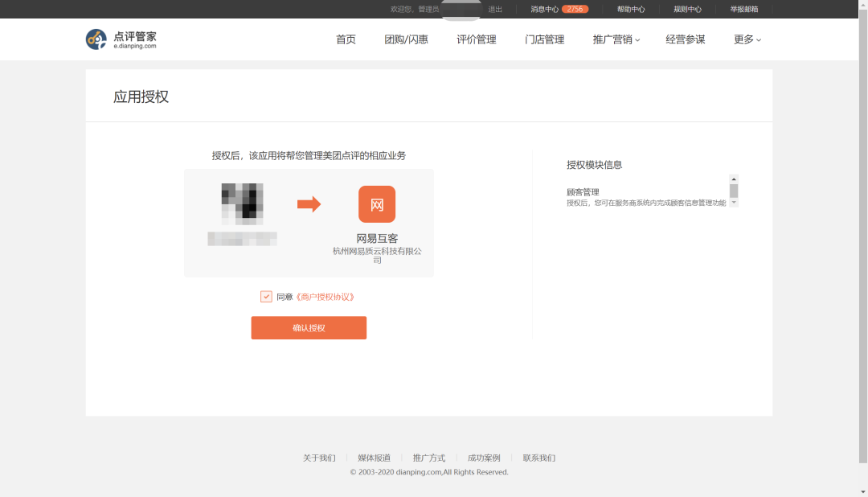Open 联系我们 footer link
The height and width of the screenshot is (497, 868).
click(539, 458)
